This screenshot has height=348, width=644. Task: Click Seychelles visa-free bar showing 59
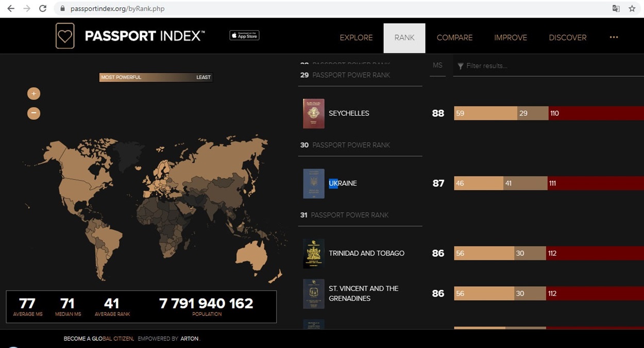click(485, 113)
